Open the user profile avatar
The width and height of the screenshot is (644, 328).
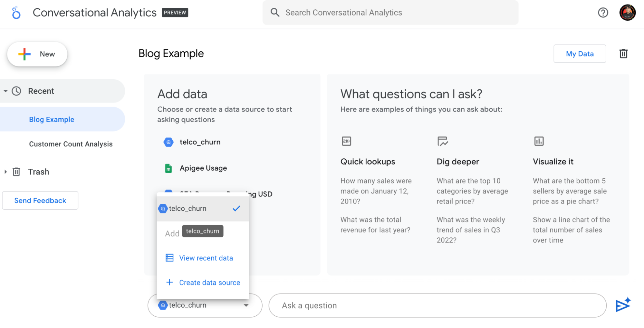pyautogui.click(x=627, y=13)
